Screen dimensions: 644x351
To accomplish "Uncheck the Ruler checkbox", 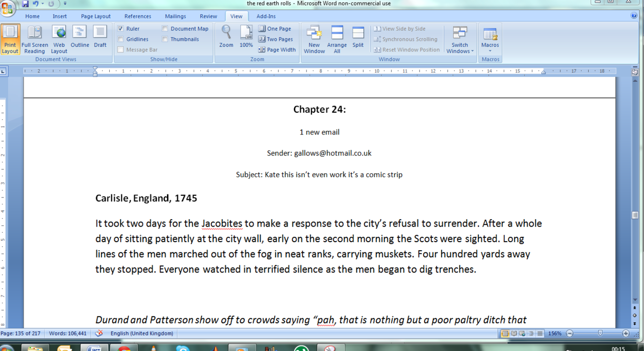I will tap(121, 29).
